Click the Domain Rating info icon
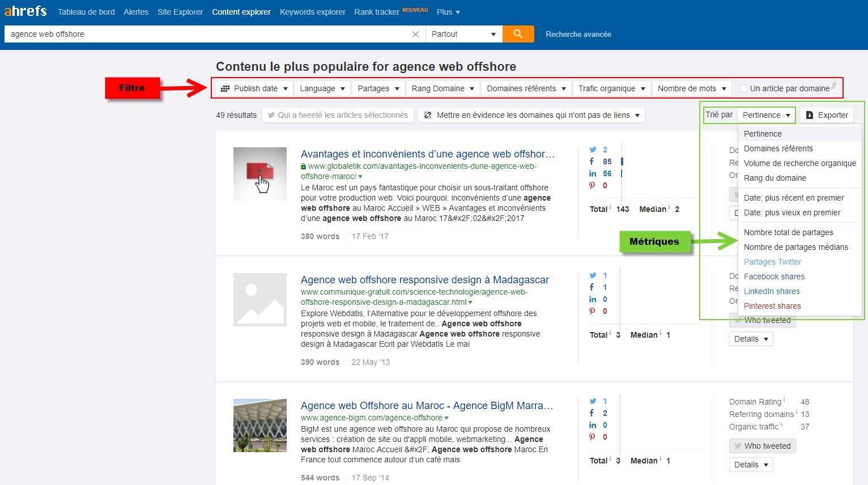The width and height of the screenshot is (868, 485). [x=784, y=400]
